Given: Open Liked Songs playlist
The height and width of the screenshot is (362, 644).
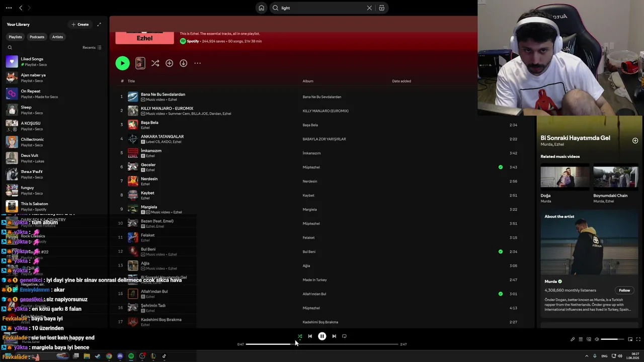Looking at the screenshot, I should [54, 61].
